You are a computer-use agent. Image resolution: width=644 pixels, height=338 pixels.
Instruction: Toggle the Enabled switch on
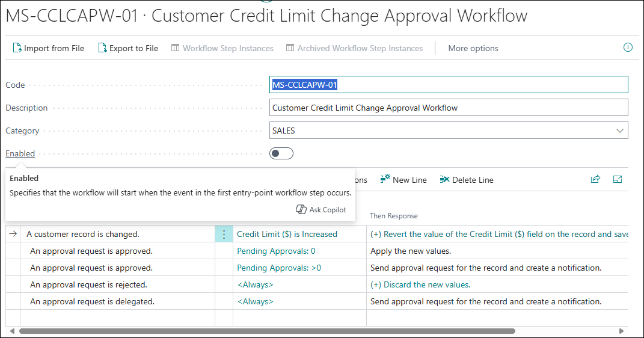(x=281, y=153)
